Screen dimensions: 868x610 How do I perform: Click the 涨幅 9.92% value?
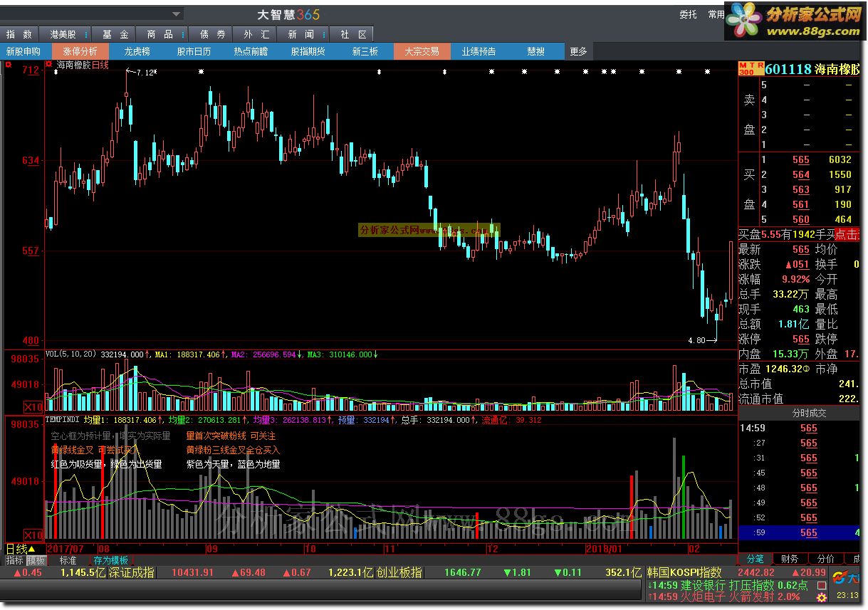point(795,279)
